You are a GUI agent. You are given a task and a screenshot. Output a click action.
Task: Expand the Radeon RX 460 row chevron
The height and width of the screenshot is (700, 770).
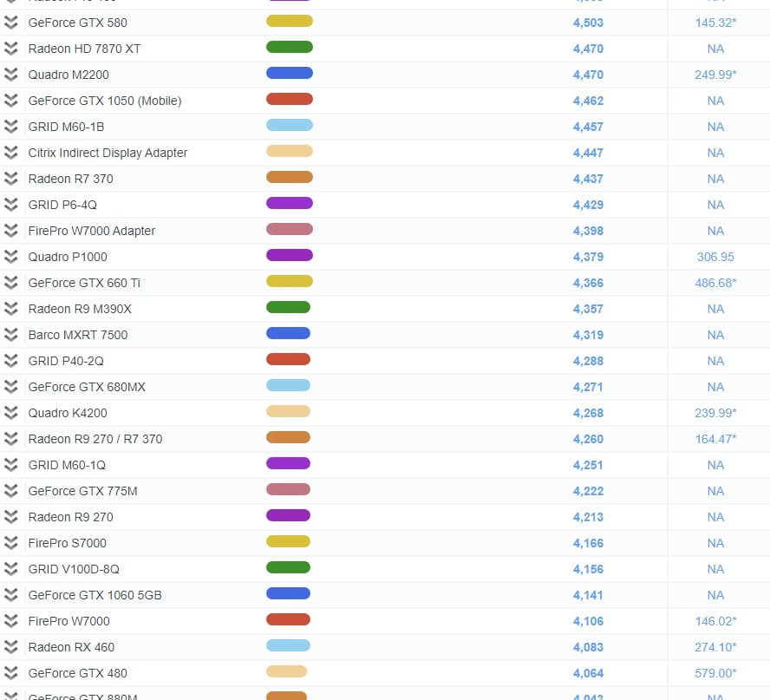[x=10, y=647]
